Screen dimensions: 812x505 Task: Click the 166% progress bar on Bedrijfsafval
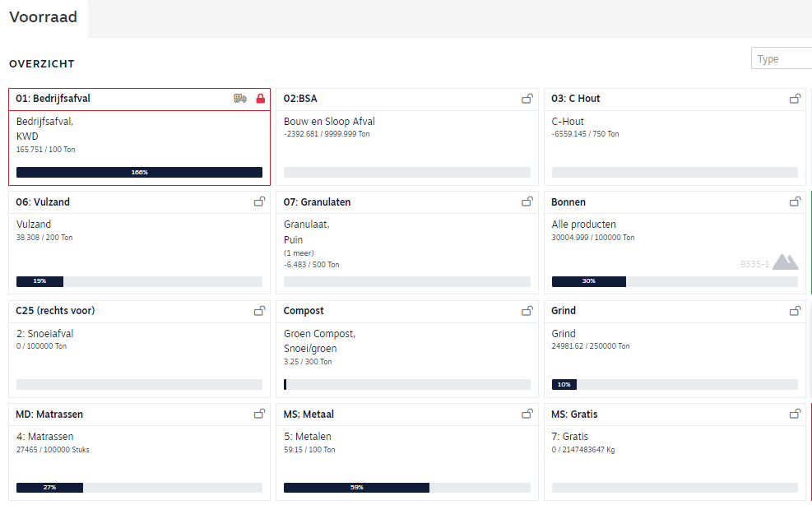tap(139, 173)
